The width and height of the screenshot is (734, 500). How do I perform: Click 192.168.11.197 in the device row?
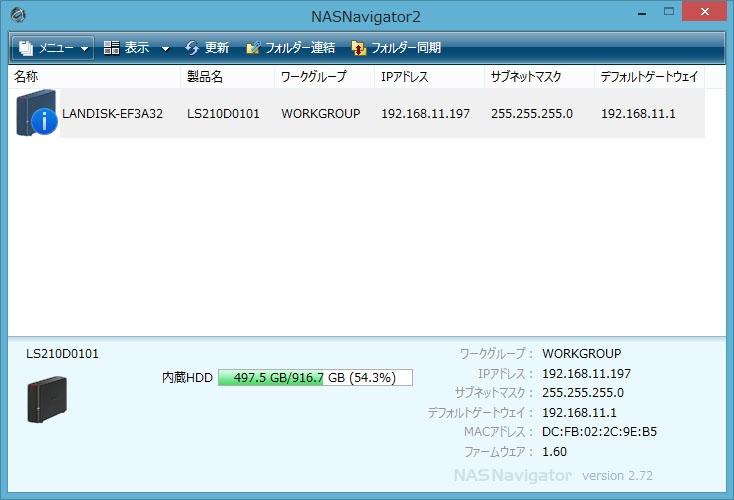point(426,114)
